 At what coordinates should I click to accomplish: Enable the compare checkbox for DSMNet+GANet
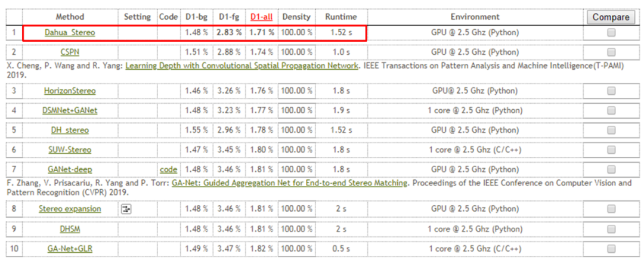point(611,110)
